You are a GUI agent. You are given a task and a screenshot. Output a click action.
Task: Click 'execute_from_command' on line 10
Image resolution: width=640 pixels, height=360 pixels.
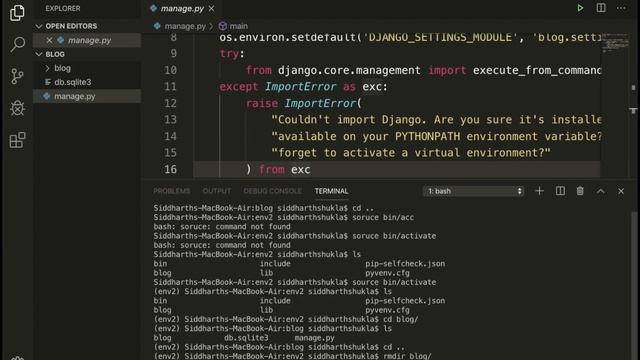[x=537, y=70]
